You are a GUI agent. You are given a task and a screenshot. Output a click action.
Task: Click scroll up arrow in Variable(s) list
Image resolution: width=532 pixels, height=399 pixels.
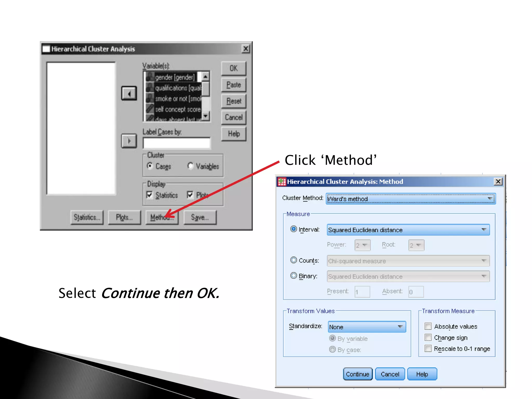[205, 76]
